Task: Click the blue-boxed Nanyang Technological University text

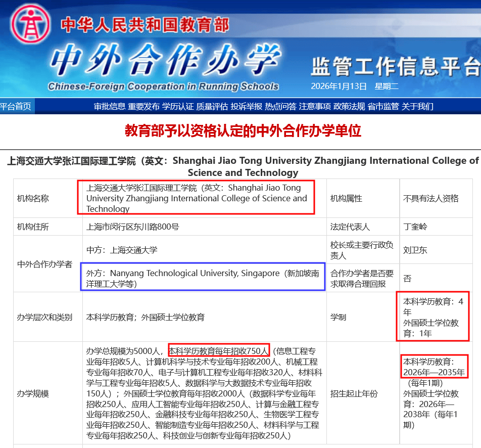Action: pyautogui.click(x=202, y=278)
